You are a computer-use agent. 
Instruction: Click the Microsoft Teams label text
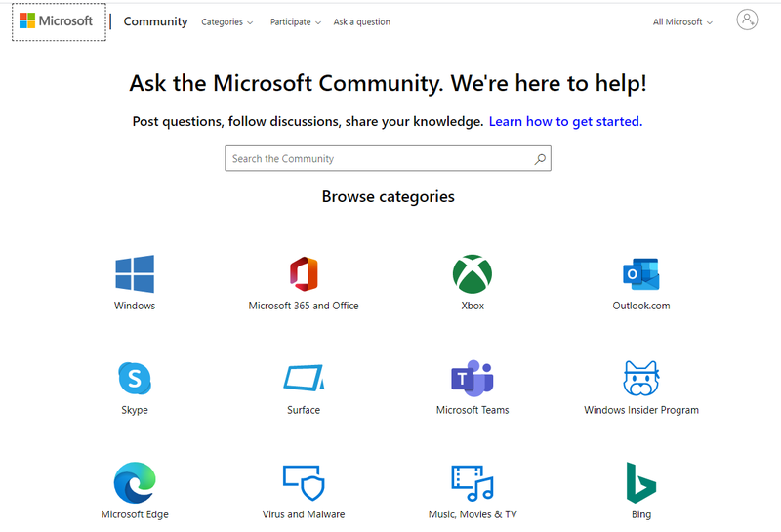(x=473, y=410)
